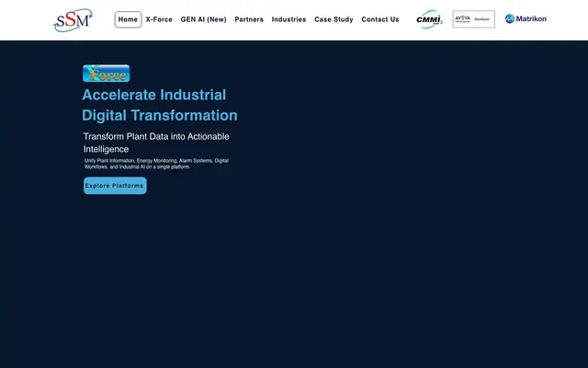The image size is (588, 368).
Task: Open the Contact Us page
Action: [x=380, y=19]
